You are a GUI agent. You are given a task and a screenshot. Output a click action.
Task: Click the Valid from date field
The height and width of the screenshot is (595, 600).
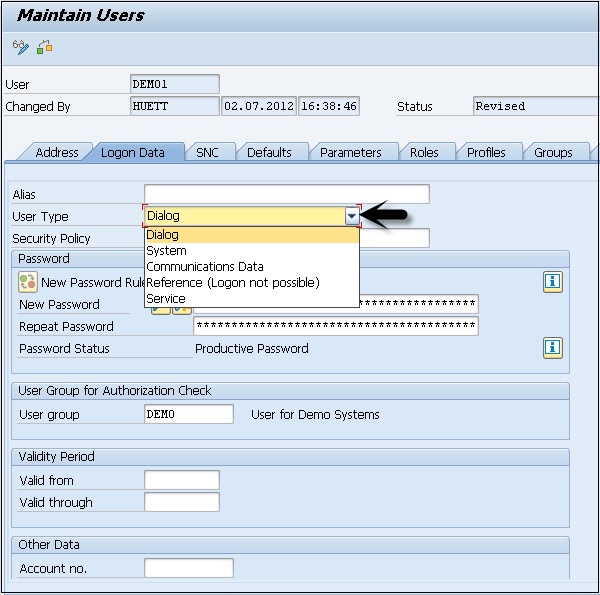181,481
